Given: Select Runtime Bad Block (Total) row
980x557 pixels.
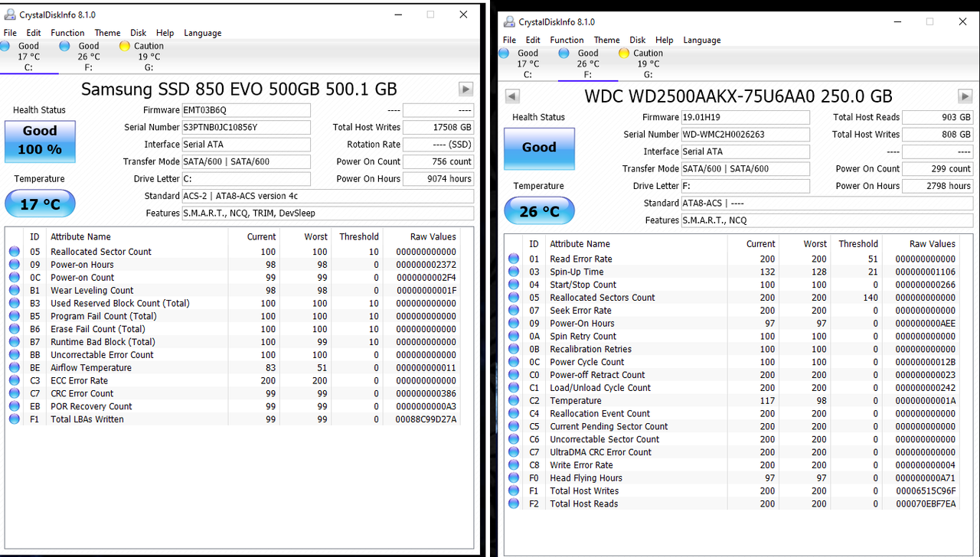Looking at the screenshot, I should click(x=233, y=342).
